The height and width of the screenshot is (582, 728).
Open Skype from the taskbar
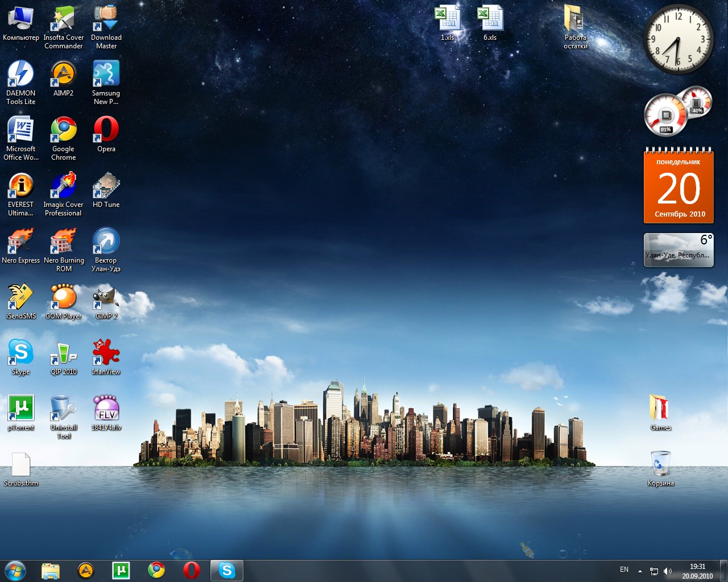pyautogui.click(x=227, y=570)
